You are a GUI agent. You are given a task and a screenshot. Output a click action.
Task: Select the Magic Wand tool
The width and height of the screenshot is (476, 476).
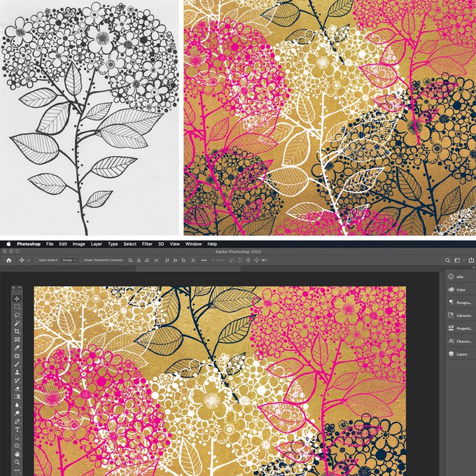[x=17, y=323]
